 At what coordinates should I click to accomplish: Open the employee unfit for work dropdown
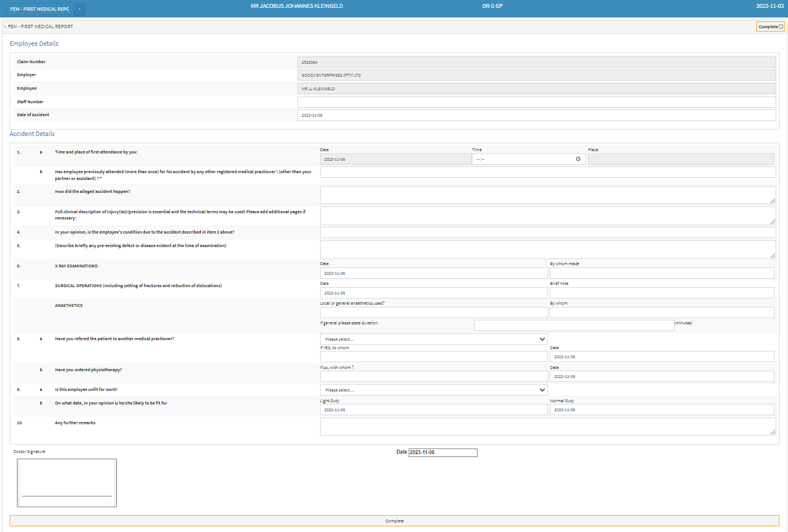[434, 390]
